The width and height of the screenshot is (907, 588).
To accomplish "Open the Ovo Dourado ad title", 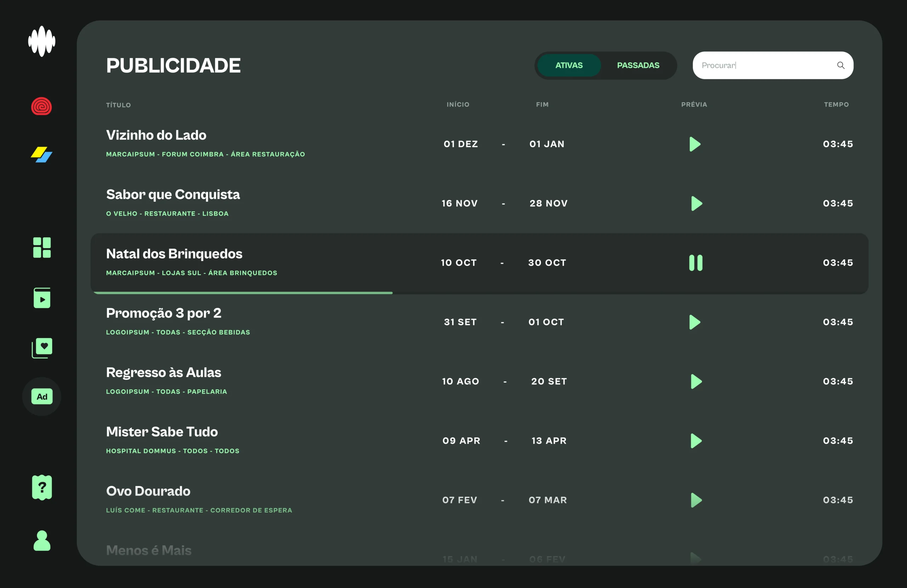I will tap(148, 491).
